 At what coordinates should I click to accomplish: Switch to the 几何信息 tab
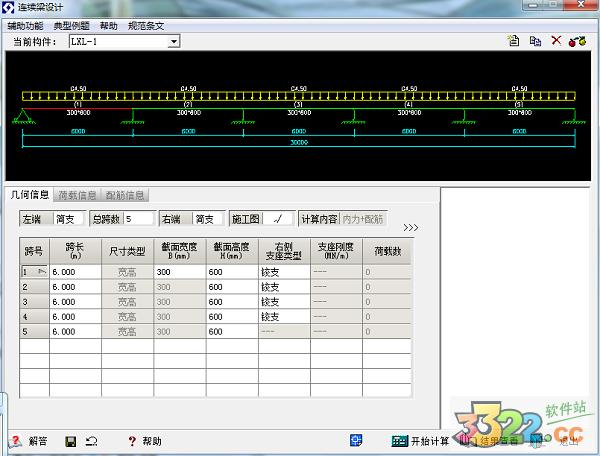tap(30, 195)
